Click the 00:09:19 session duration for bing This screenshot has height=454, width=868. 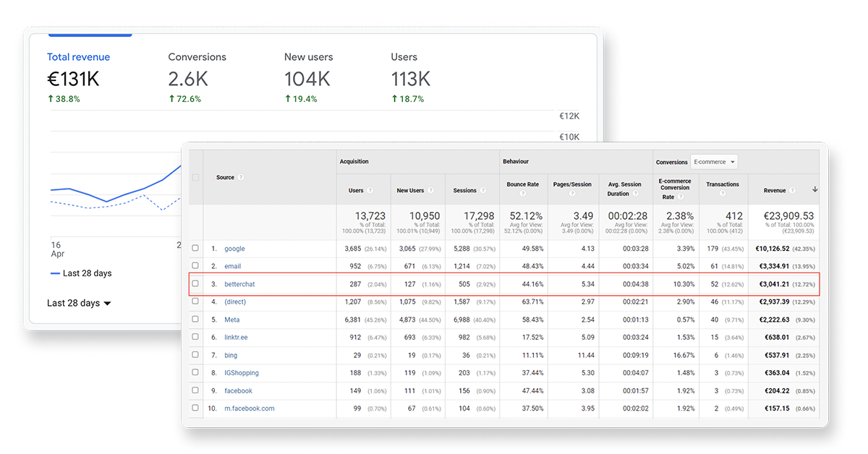635,355
